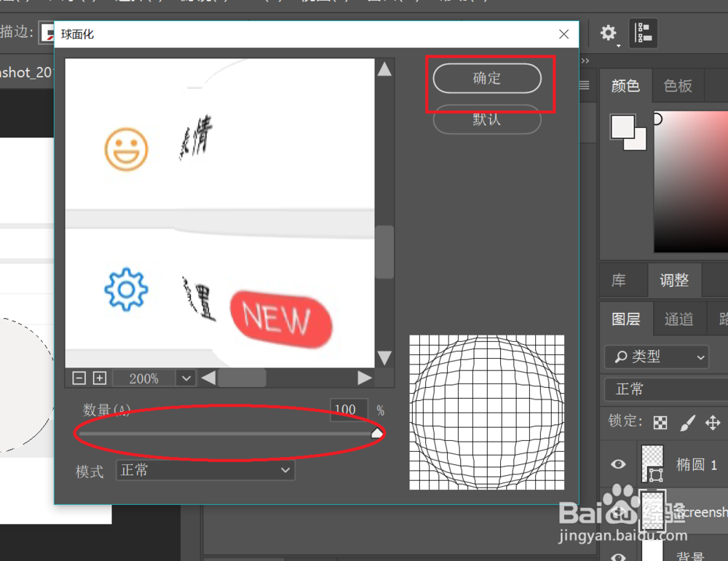Open the 200% preview zoom dropdown
The width and height of the screenshot is (728, 561).
point(186,378)
